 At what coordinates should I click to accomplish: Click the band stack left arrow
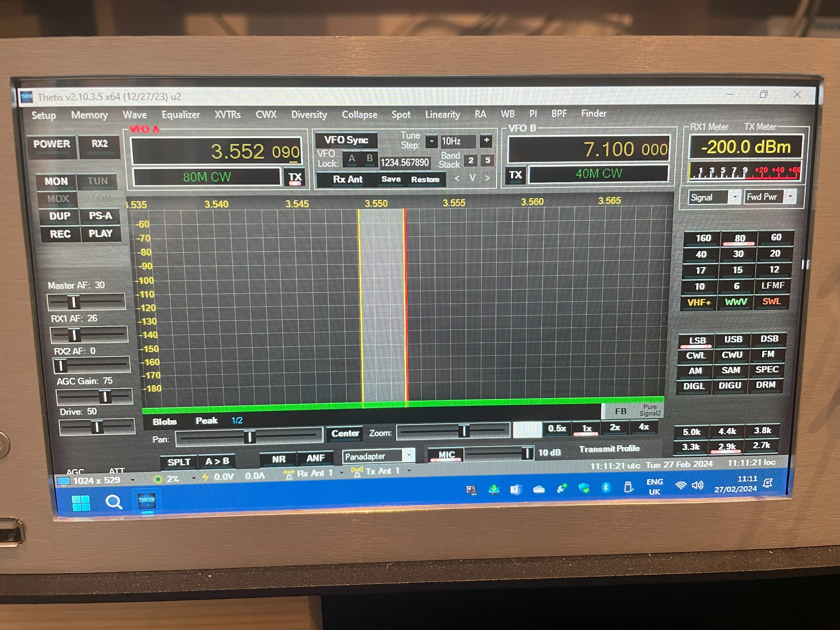pos(457,178)
